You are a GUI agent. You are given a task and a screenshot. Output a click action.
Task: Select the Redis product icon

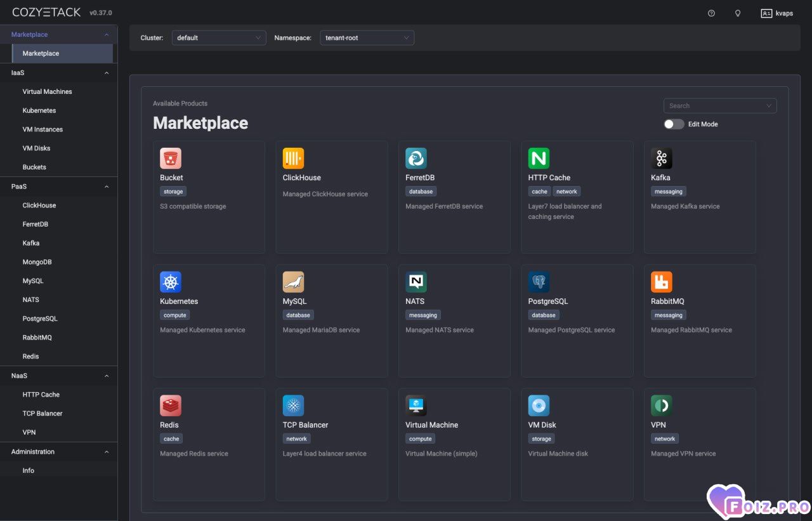coord(171,406)
